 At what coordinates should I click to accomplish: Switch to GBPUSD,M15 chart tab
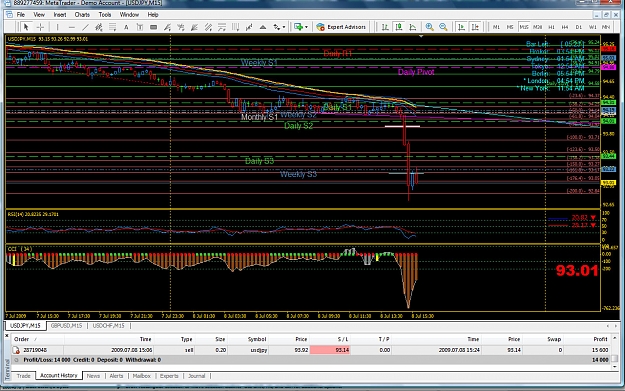(66, 326)
